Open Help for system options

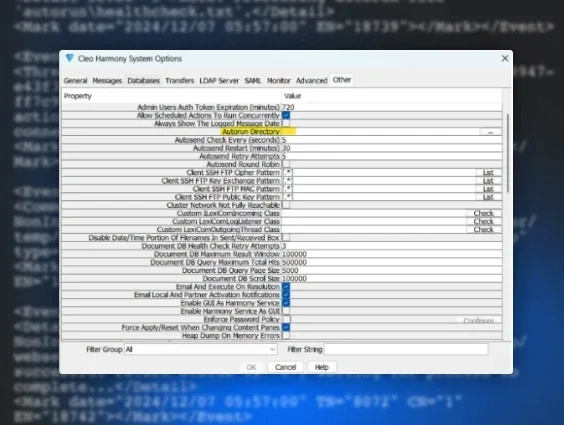click(x=322, y=367)
